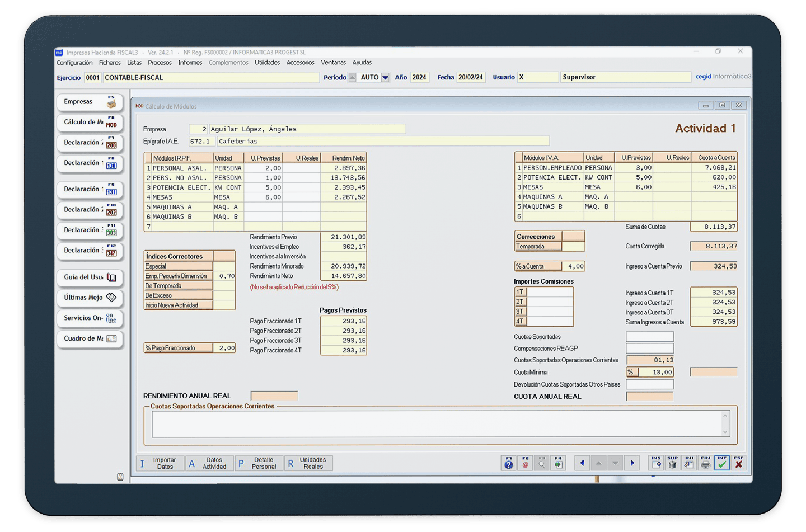806x532 pixels.
Task: Click the small button beside Período label
Action: (352, 78)
